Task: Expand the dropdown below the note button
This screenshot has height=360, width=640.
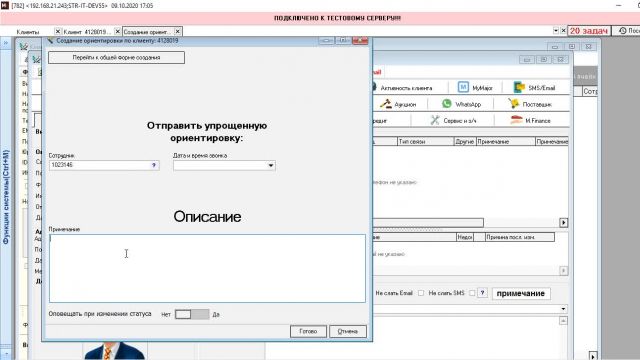Action: (563, 309)
